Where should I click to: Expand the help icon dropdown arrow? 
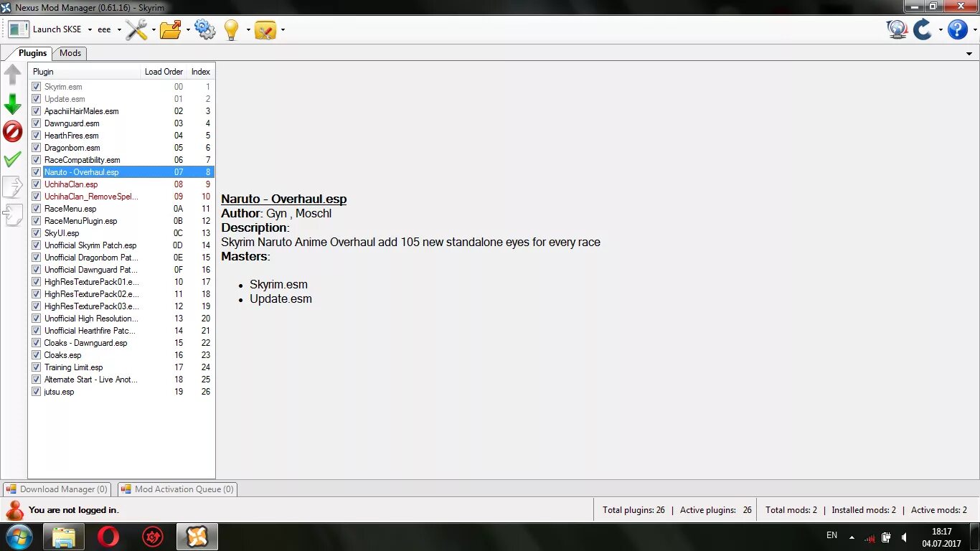coord(974,30)
